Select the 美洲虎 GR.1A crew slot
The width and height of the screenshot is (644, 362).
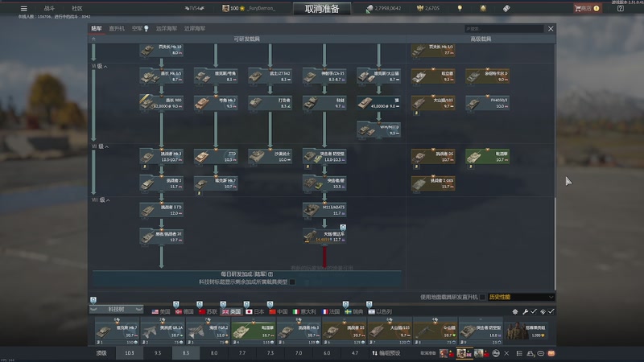pos(163,331)
